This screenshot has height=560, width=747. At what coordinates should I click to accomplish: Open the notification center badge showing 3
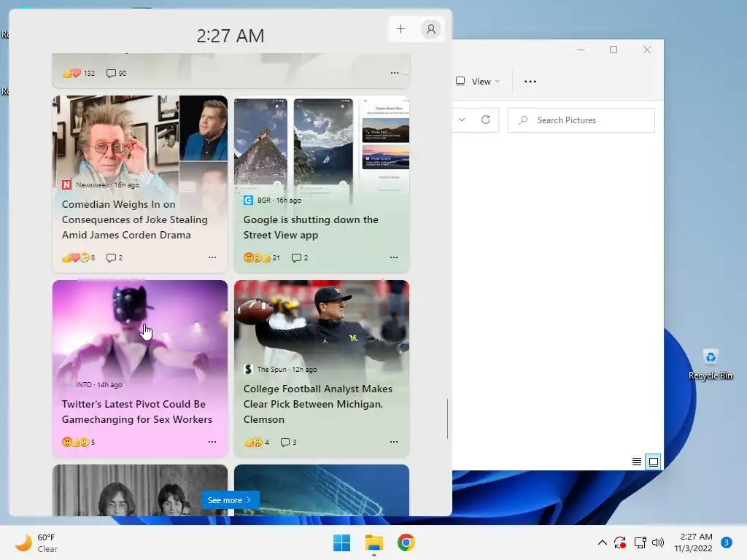(x=727, y=542)
